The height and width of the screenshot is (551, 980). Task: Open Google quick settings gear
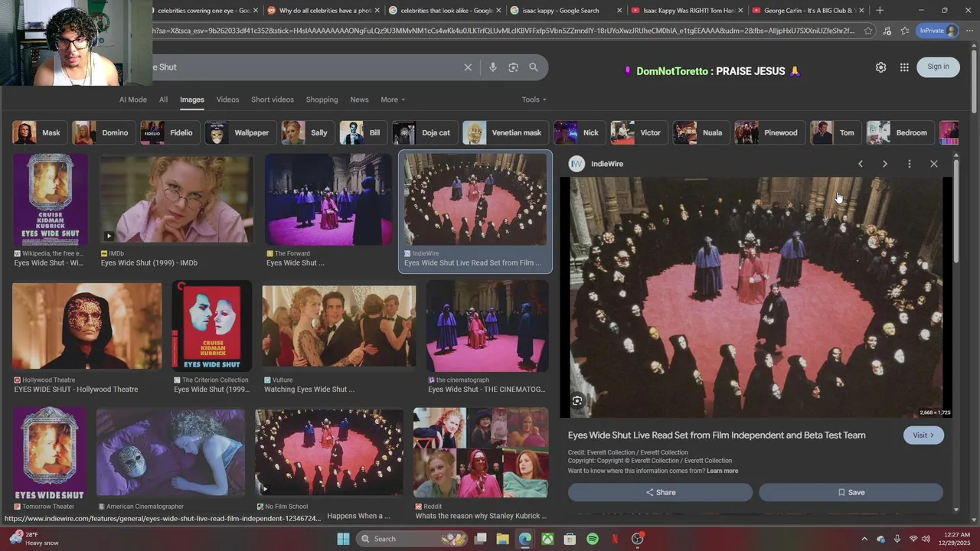[x=881, y=67]
